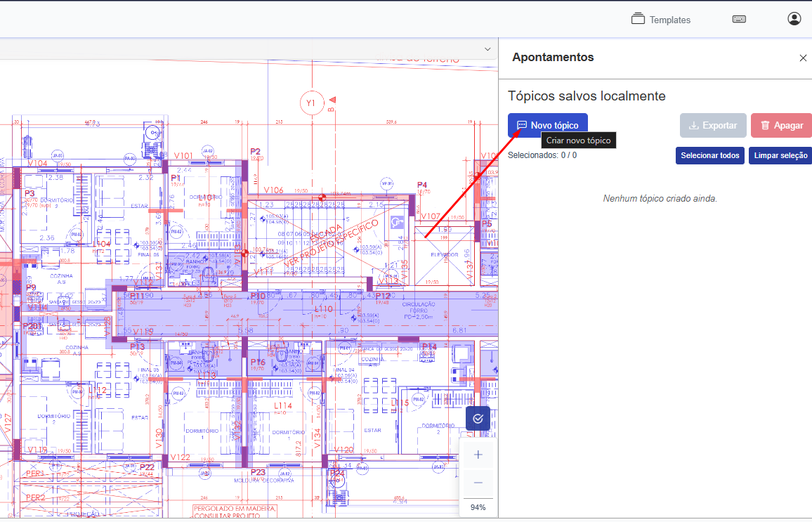Click the ELEVADOR shaft in the plan
Image resolution: width=812 pixels, height=522 pixels.
click(x=444, y=254)
